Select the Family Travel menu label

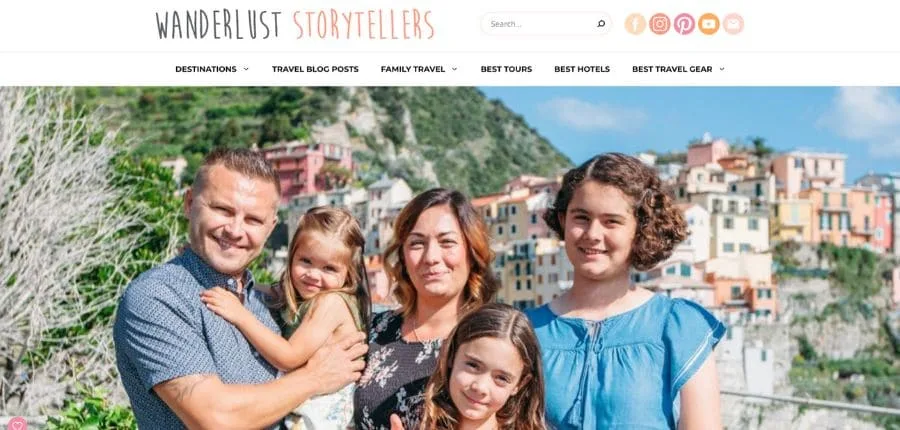413,69
